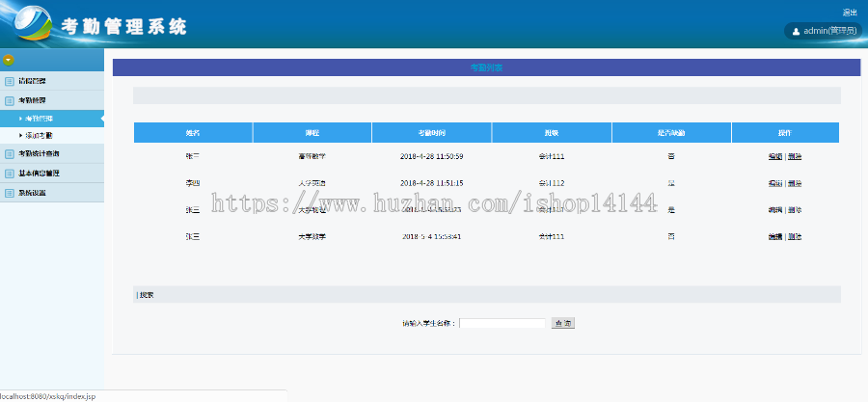Click the 请输入学生名称 label
Viewport: 868px width, 402px height.
[x=429, y=324]
